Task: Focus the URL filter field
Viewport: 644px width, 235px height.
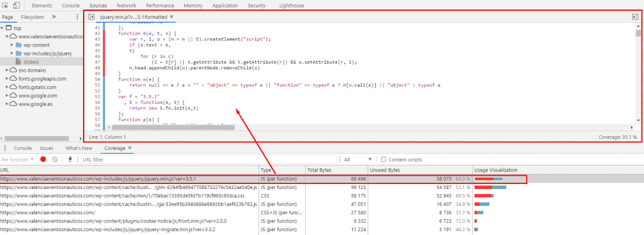Action: pos(209,159)
